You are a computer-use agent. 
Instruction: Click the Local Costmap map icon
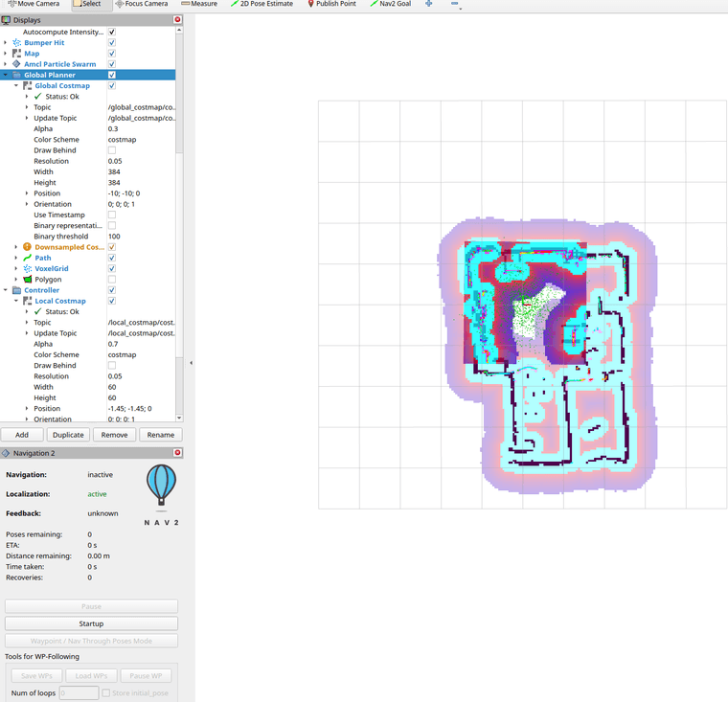pos(28,301)
